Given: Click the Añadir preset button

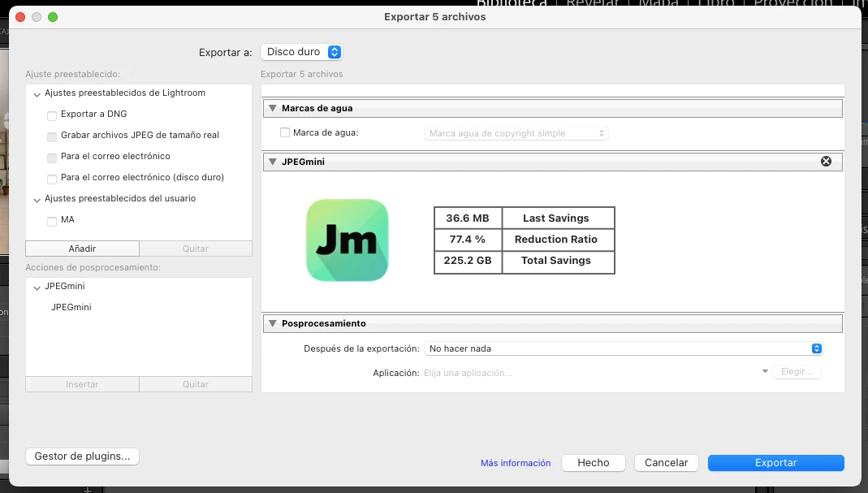Looking at the screenshot, I should [82, 249].
